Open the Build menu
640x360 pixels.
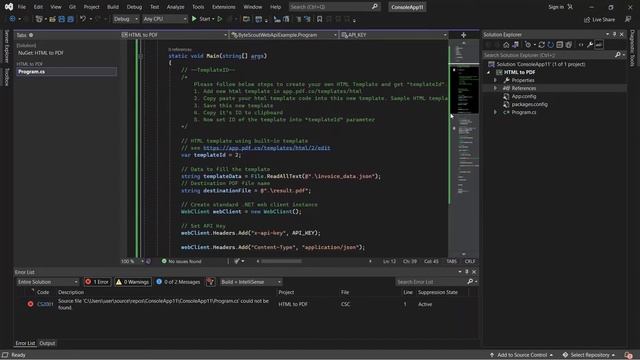point(113,7)
